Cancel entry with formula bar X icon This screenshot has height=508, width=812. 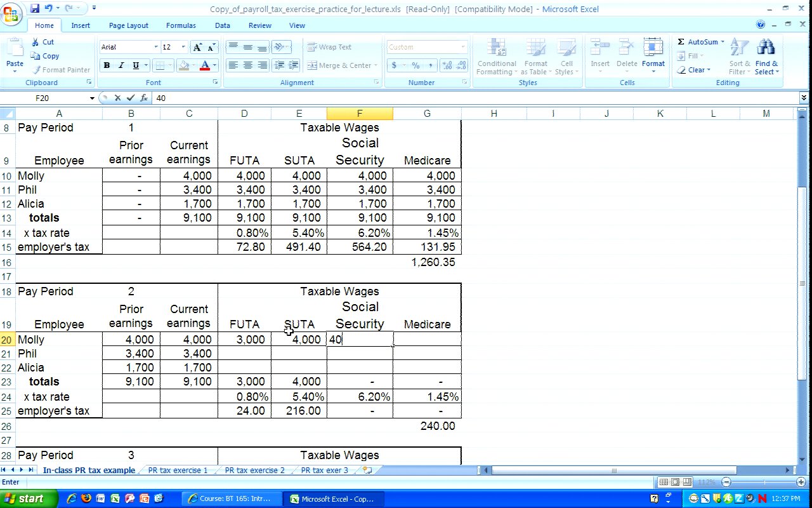pyautogui.click(x=117, y=98)
